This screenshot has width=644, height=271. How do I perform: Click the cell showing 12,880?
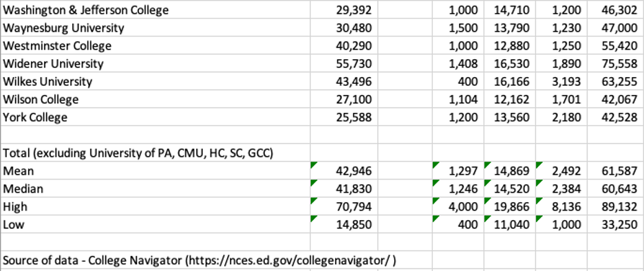click(x=510, y=45)
